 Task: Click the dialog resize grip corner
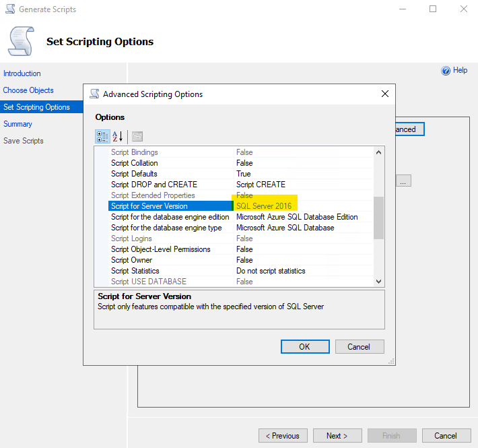click(391, 361)
